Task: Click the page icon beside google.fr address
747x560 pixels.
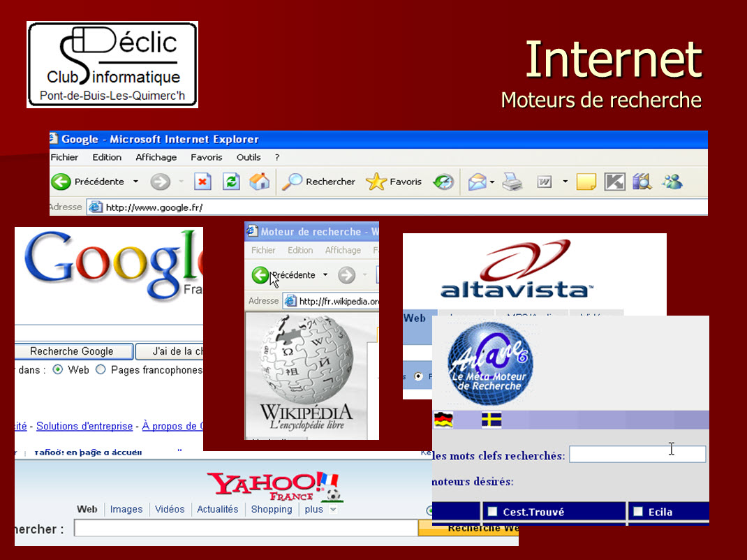Action: [x=96, y=207]
